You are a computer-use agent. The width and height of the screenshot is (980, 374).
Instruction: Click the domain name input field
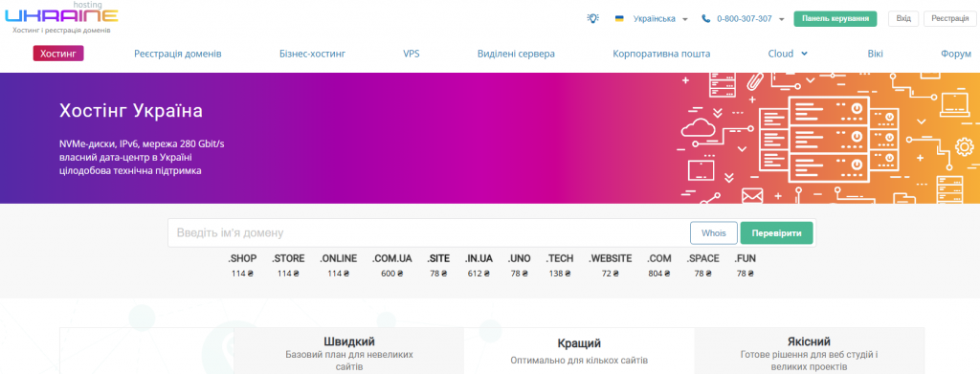[x=428, y=232]
